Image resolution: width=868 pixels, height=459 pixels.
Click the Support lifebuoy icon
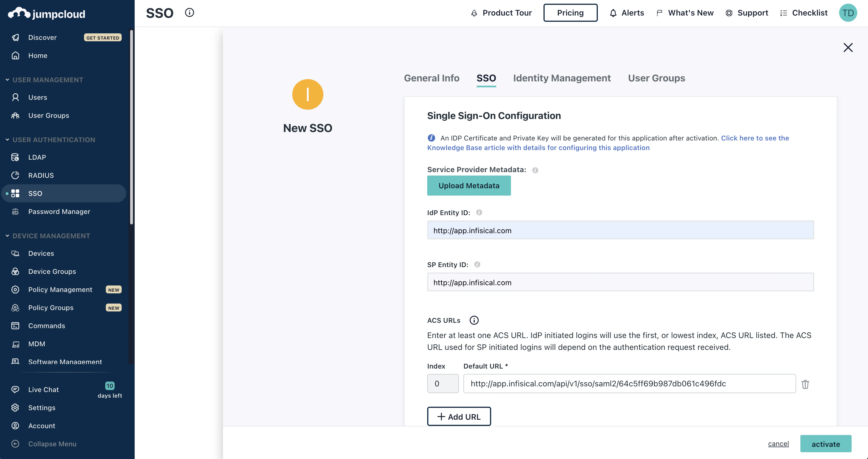coord(729,13)
